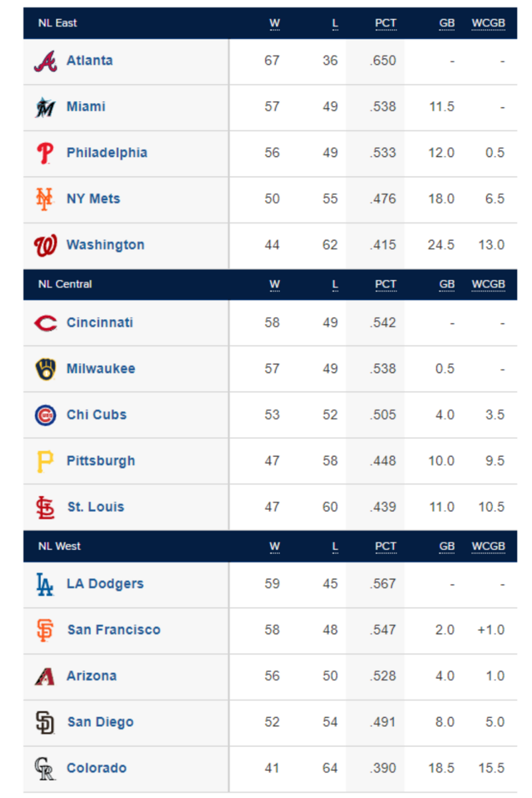This screenshot has height=798, width=532.
Task: Click the Chi Cubs logo icon
Action: pos(45,415)
